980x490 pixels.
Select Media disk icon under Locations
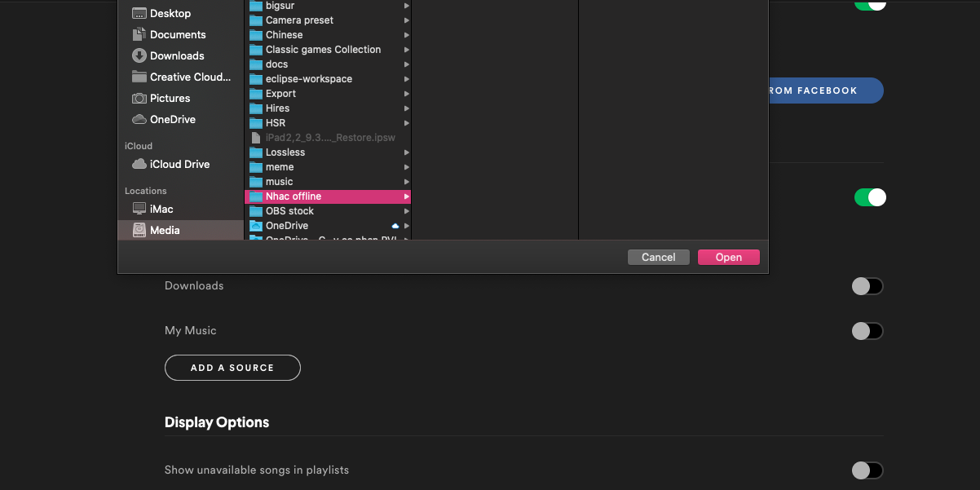[139, 230]
